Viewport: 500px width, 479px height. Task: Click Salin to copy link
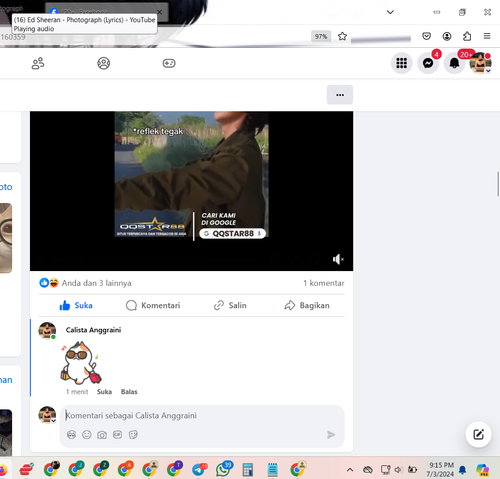coord(230,305)
